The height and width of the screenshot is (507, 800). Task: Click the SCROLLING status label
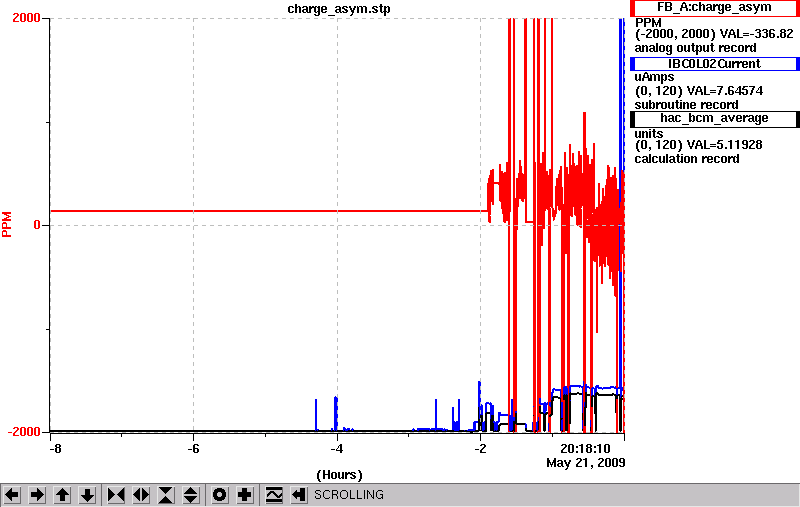pos(349,495)
